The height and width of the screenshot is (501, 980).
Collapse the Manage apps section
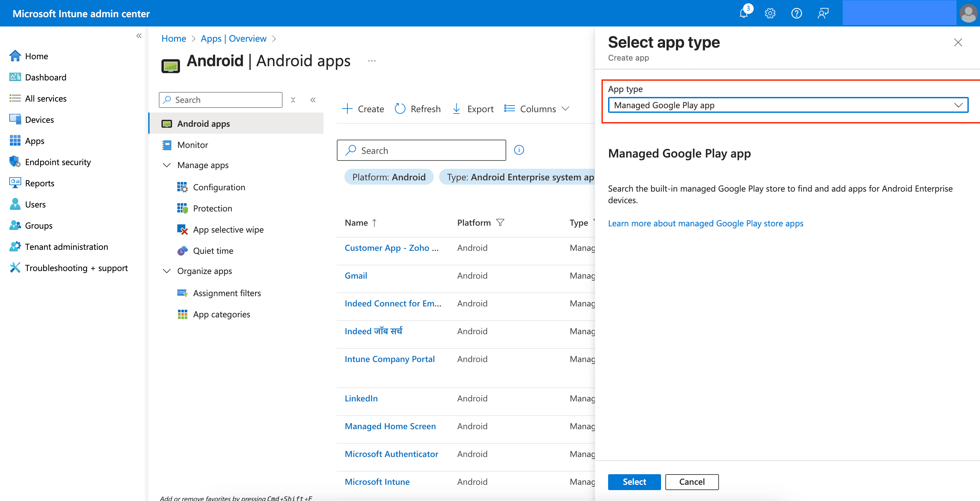pyautogui.click(x=167, y=165)
